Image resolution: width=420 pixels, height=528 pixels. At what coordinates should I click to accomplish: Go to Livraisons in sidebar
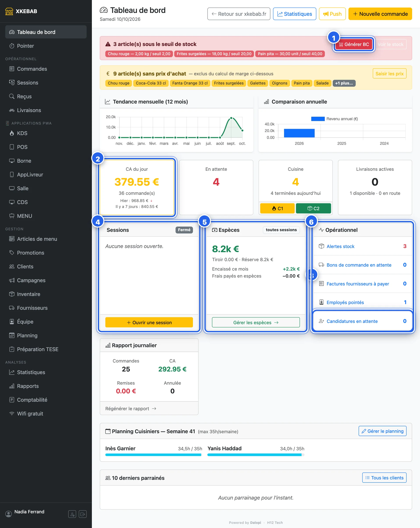(x=46, y=110)
